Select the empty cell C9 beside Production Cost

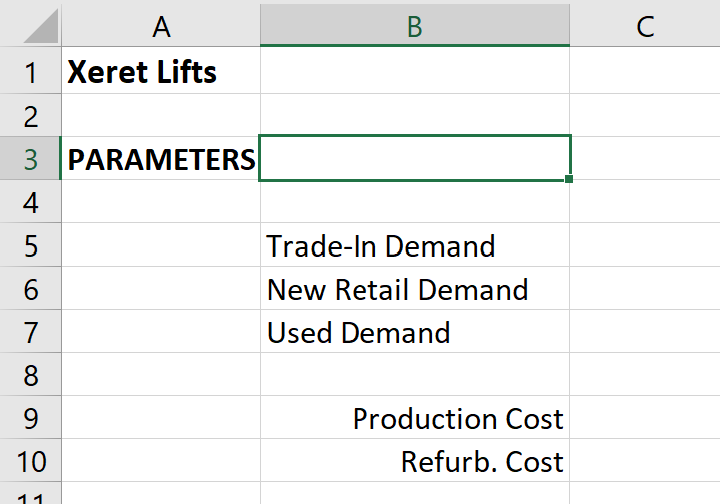[x=645, y=418]
